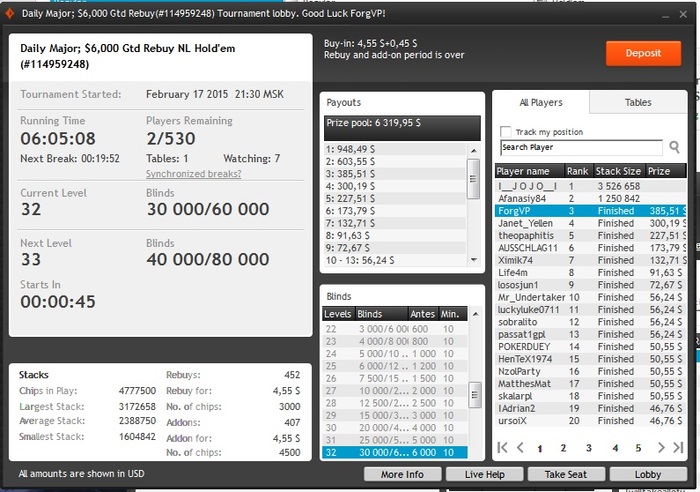Click the Search Player input field
Image resolution: width=700 pixels, height=492 pixels.
(x=581, y=147)
